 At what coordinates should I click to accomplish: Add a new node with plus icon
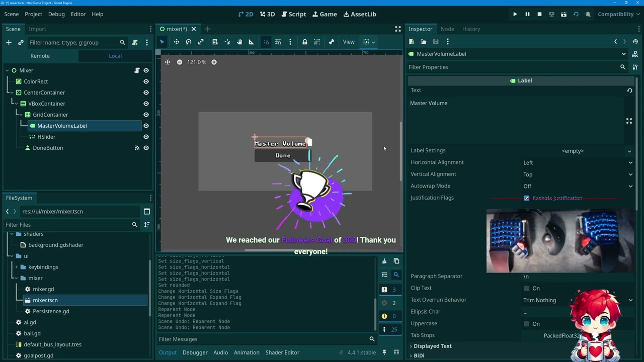click(x=9, y=43)
